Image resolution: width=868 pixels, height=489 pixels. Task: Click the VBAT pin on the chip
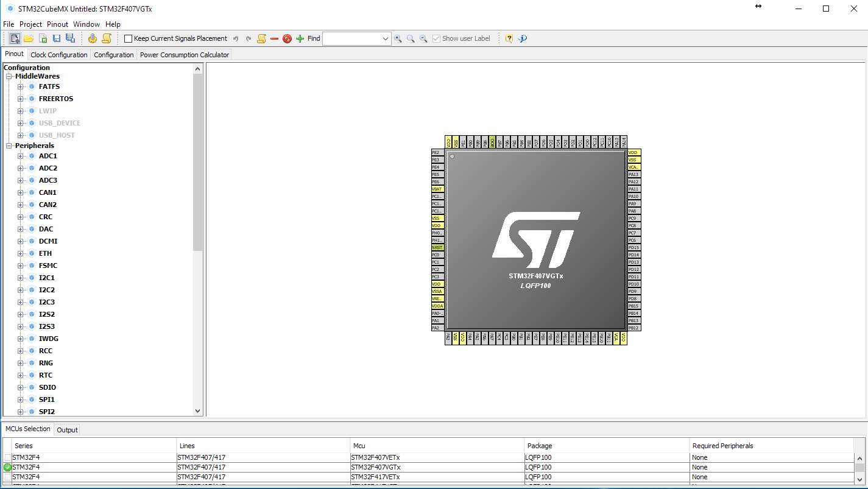437,189
